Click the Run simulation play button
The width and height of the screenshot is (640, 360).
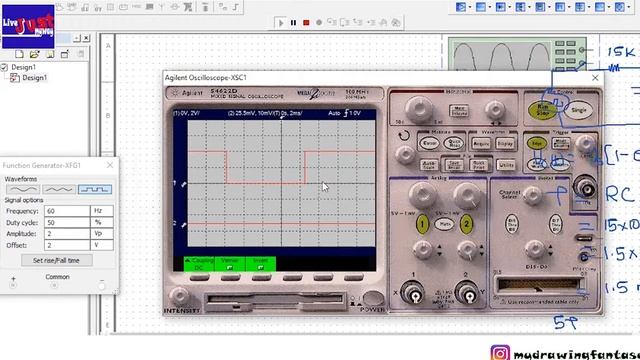coord(281,23)
